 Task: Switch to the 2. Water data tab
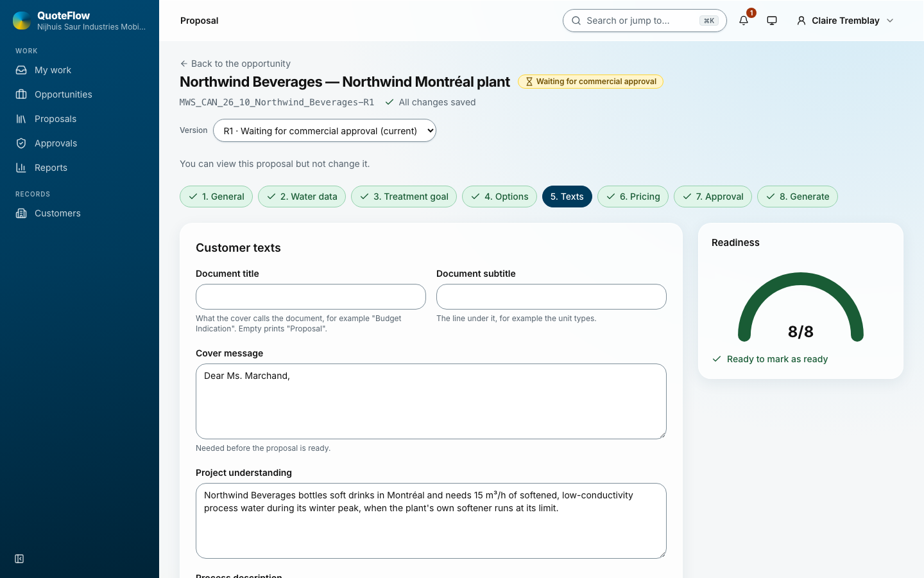point(302,197)
